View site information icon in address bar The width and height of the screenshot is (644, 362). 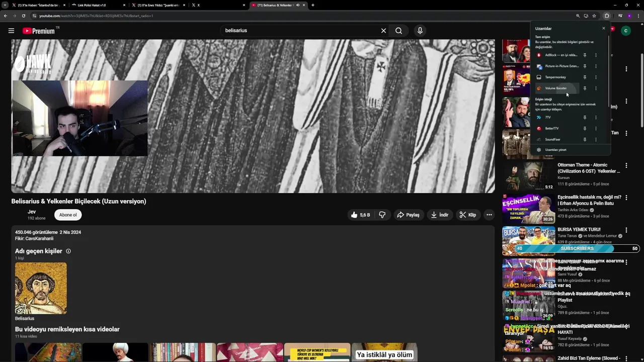(x=34, y=16)
